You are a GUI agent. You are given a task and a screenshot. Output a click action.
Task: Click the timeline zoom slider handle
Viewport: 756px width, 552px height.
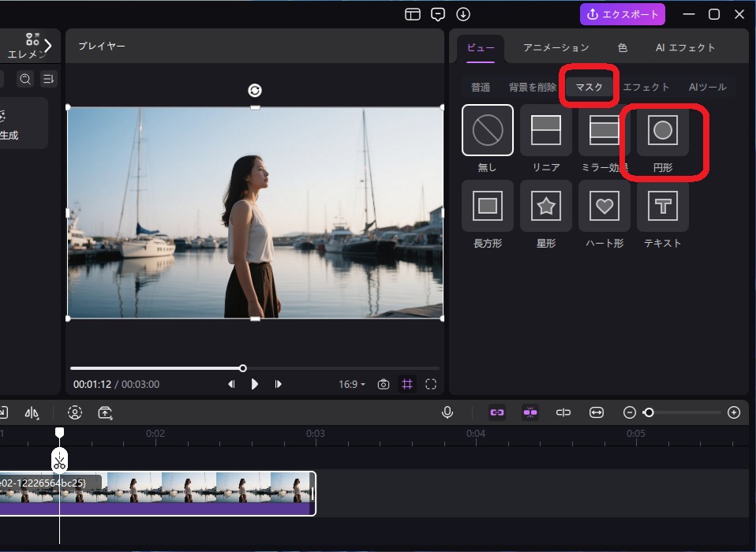click(649, 412)
